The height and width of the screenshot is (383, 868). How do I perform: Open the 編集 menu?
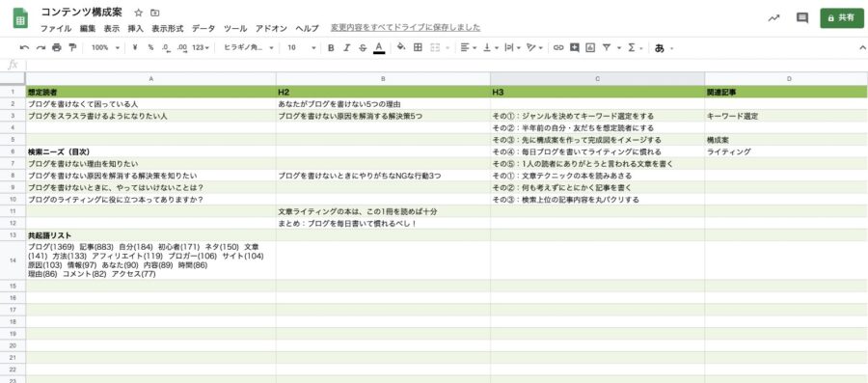pos(88,28)
